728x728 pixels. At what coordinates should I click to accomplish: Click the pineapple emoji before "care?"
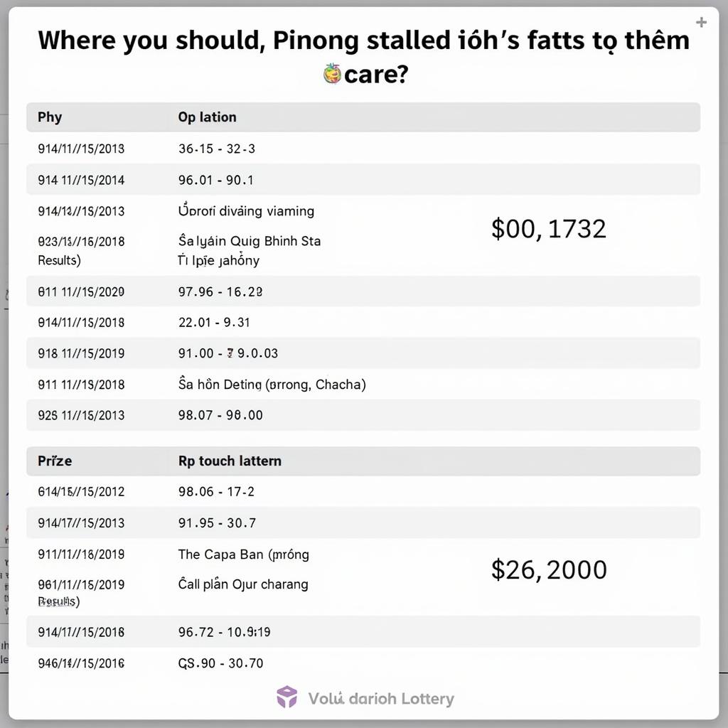332,74
